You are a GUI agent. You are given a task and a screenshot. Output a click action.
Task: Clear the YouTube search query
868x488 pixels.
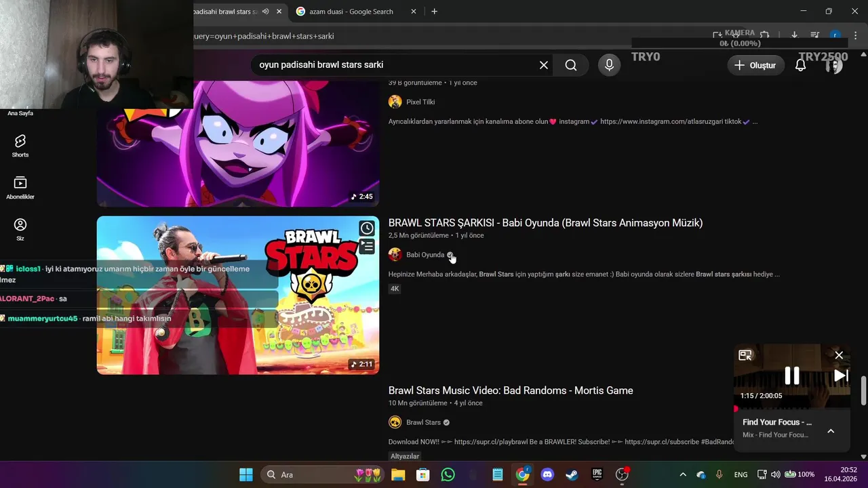[x=544, y=65]
